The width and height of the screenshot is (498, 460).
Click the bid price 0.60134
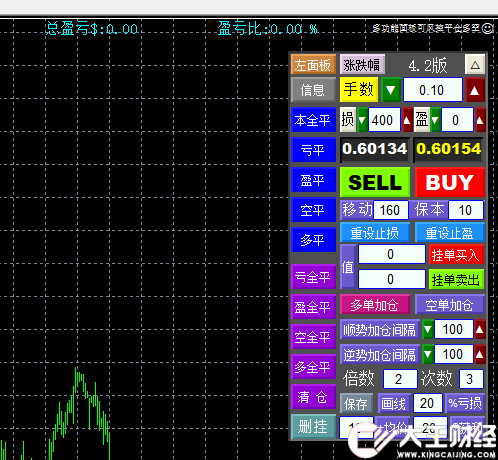[x=375, y=149]
